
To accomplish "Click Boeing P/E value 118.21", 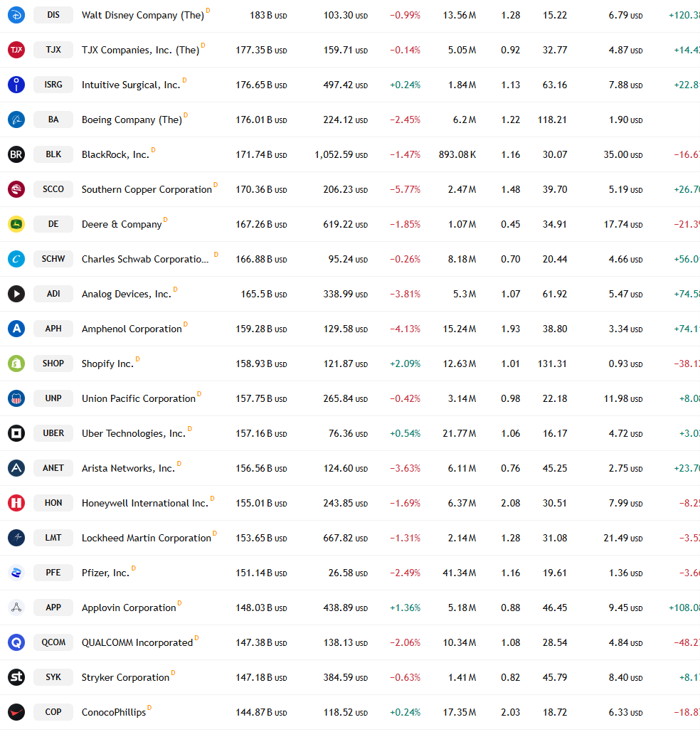I will click(x=552, y=120).
